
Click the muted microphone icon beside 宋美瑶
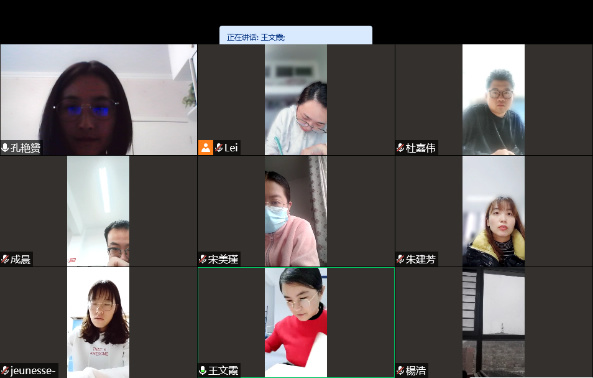coord(203,259)
